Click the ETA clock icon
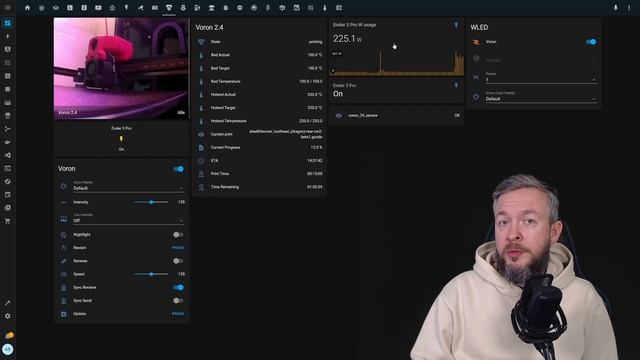The image size is (640, 360). coord(201,161)
